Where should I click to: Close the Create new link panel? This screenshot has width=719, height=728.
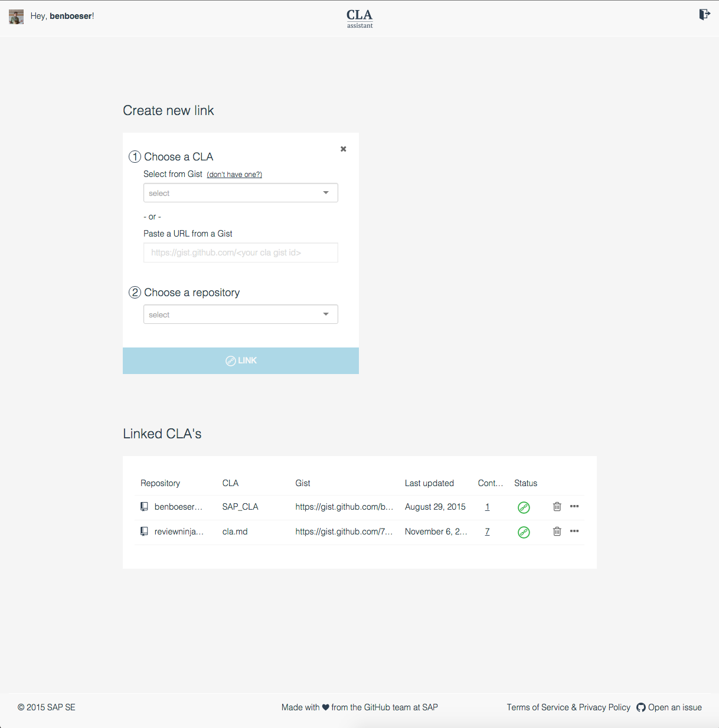pos(344,149)
